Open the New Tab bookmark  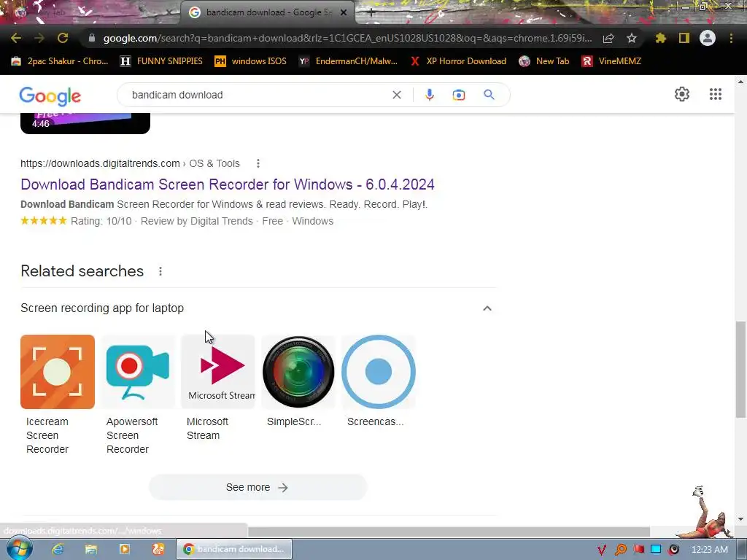pyautogui.click(x=544, y=61)
